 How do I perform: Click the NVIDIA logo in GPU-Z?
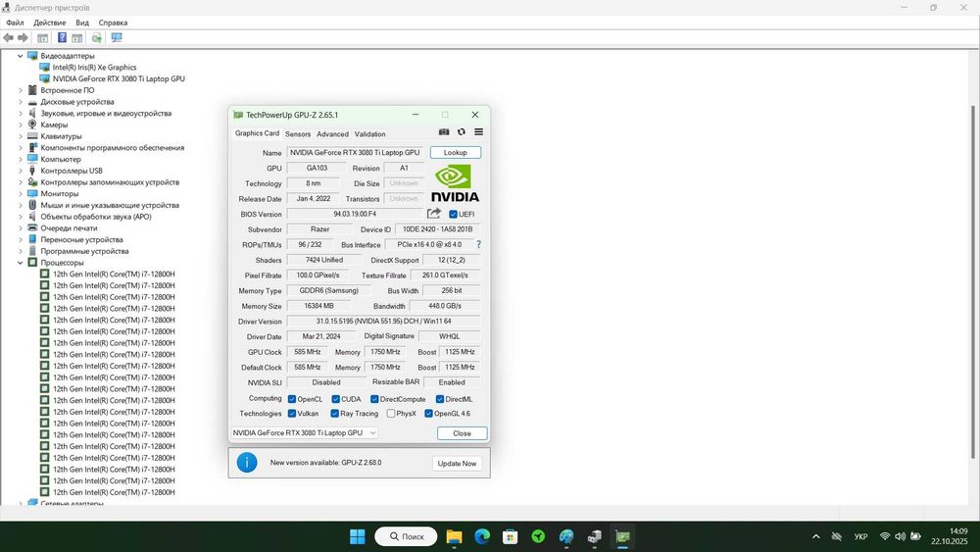click(456, 183)
